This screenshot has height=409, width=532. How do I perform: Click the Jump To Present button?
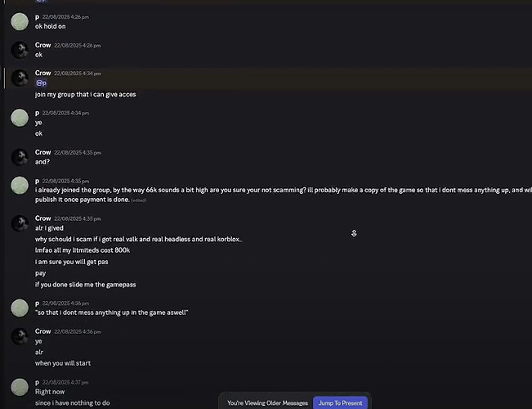pos(340,402)
